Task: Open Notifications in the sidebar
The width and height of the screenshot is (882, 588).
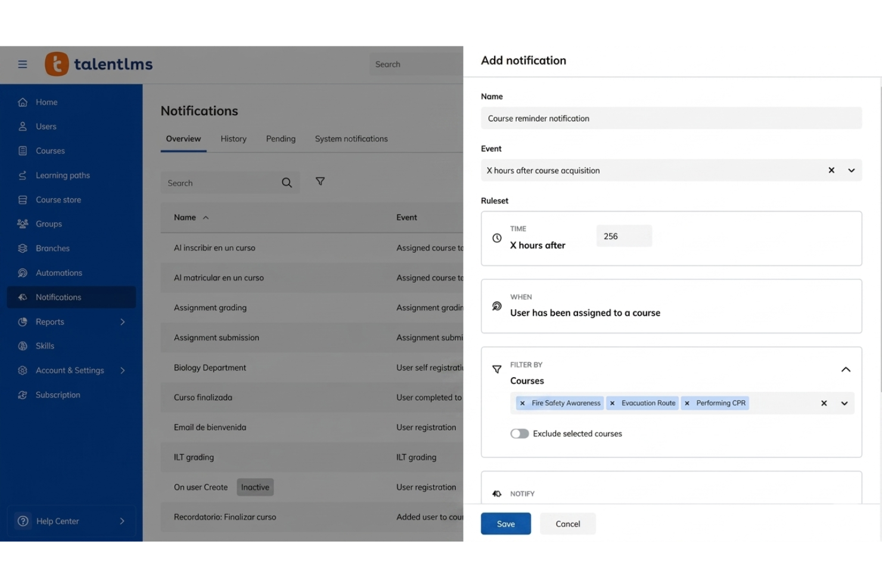Action: pos(72,297)
